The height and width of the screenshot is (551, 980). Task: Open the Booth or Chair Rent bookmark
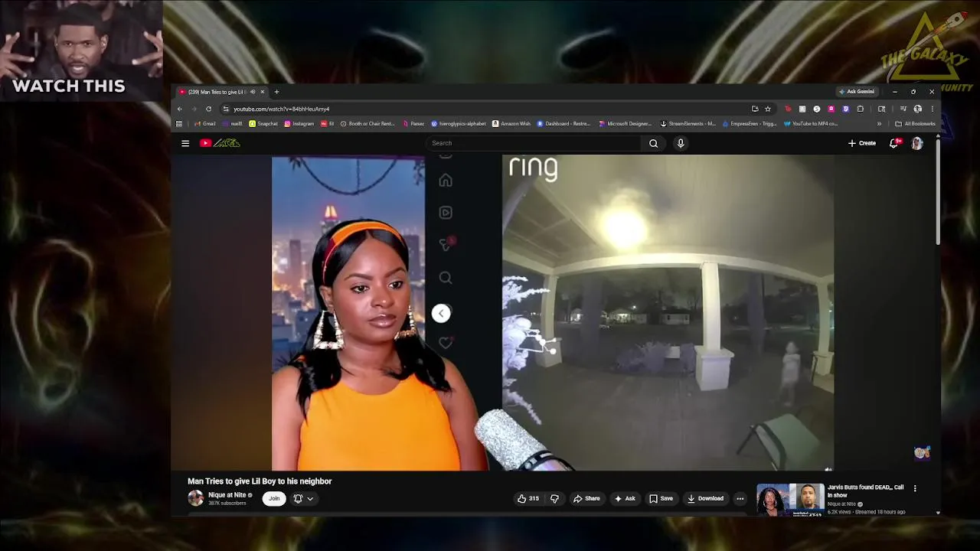(x=367, y=123)
